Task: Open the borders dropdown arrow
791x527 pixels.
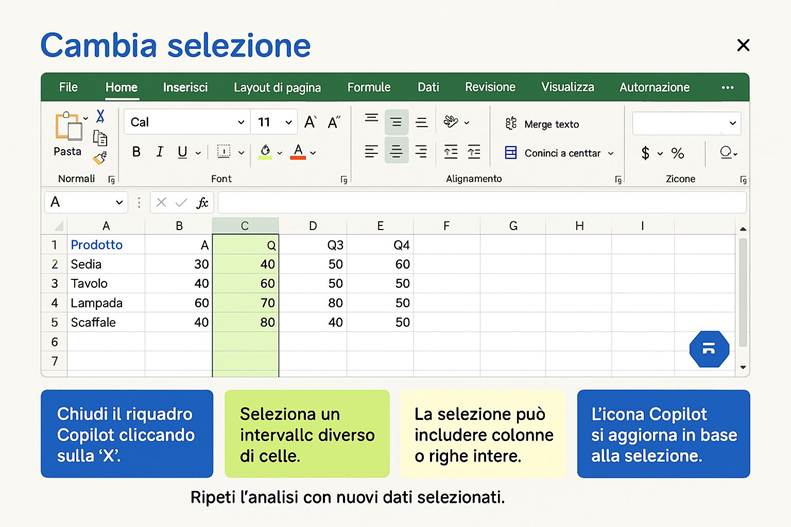Action: coord(241,153)
